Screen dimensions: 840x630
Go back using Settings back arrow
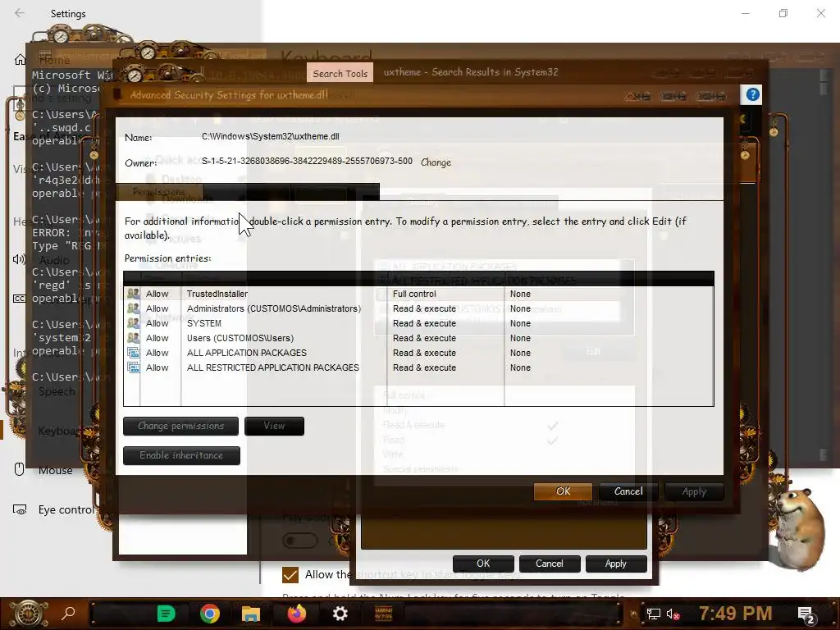20,13
